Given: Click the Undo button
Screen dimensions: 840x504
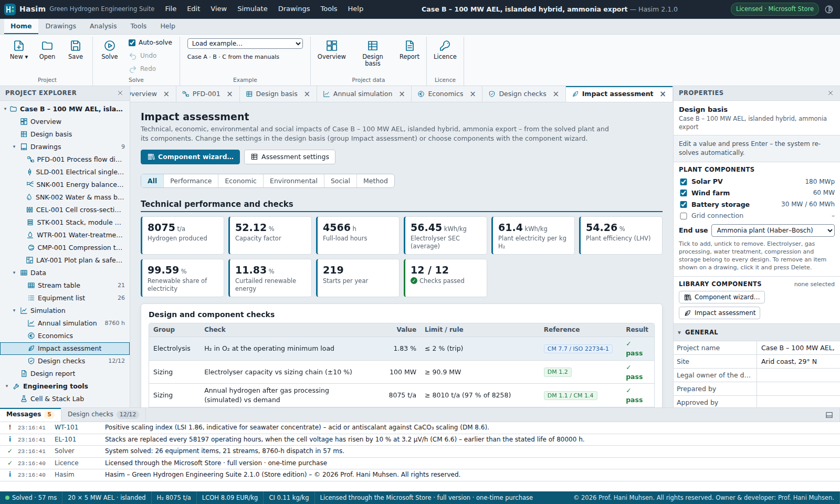Looking at the screenshot, I should click(x=143, y=56).
